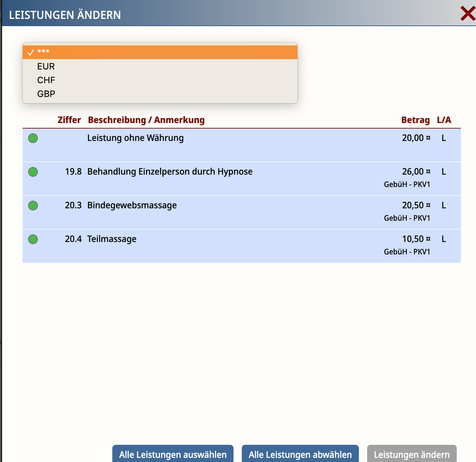Toggle green dot for Leistung ohne Währung

(x=33, y=138)
